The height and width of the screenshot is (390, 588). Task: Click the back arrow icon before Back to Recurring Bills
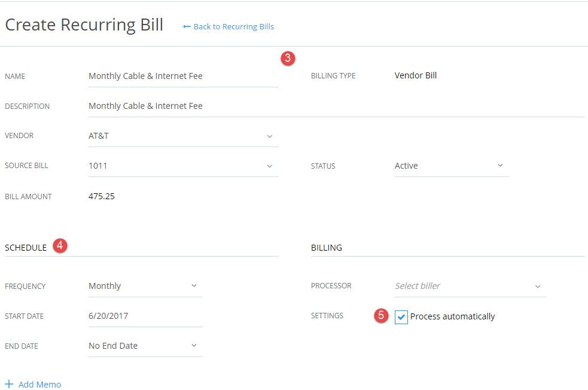tap(187, 27)
